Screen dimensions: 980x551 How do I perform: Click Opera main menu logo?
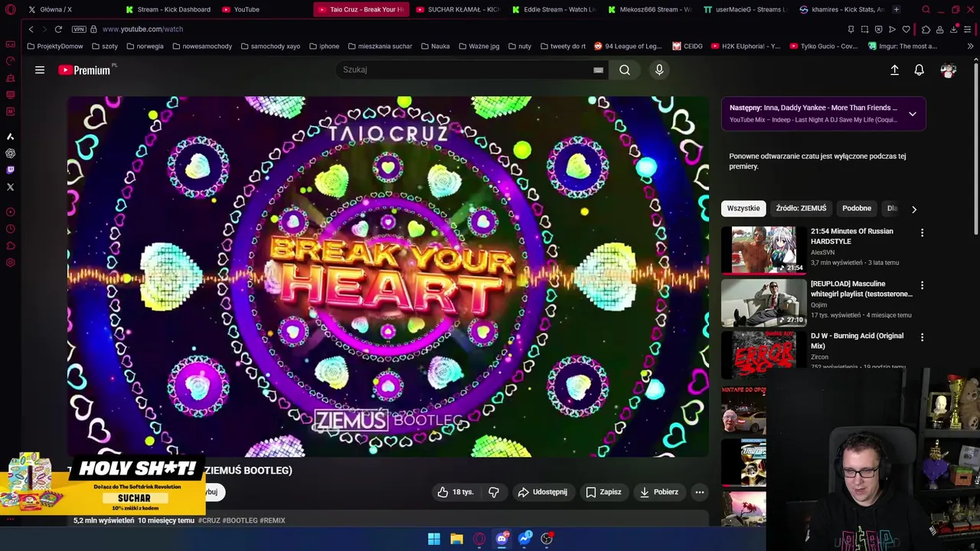click(x=10, y=9)
